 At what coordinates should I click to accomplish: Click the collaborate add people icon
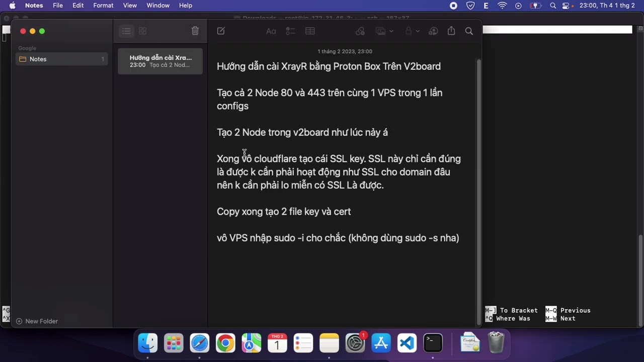click(x=433, y=31)
